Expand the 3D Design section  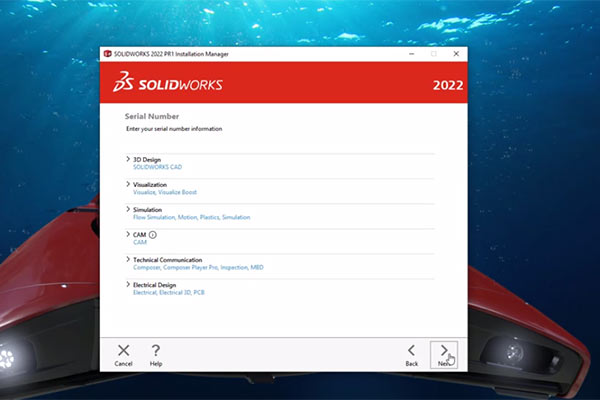(x=128, y=159)
